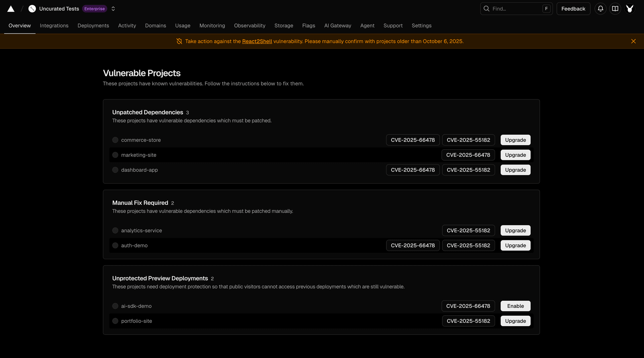Viewport: 644px width, 358px height.
Task: Open the documentation book icon
Action: (615, 9)
